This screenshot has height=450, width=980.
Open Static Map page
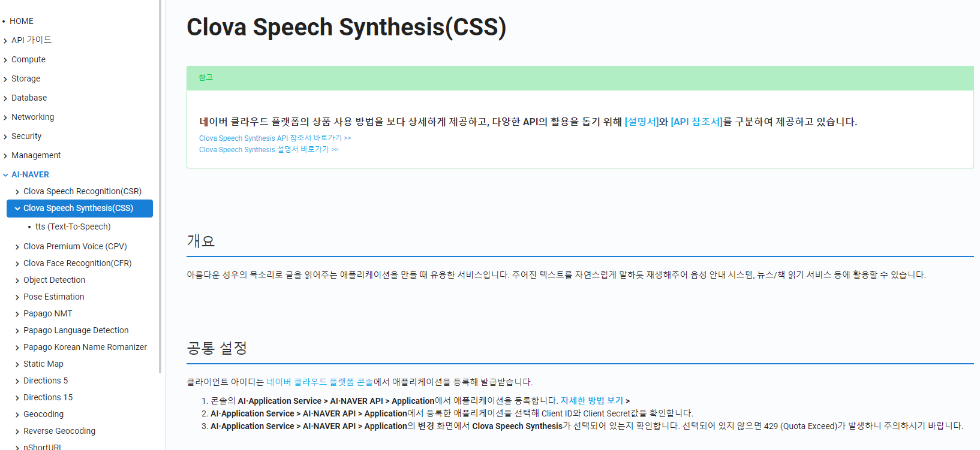click(43, 364)
